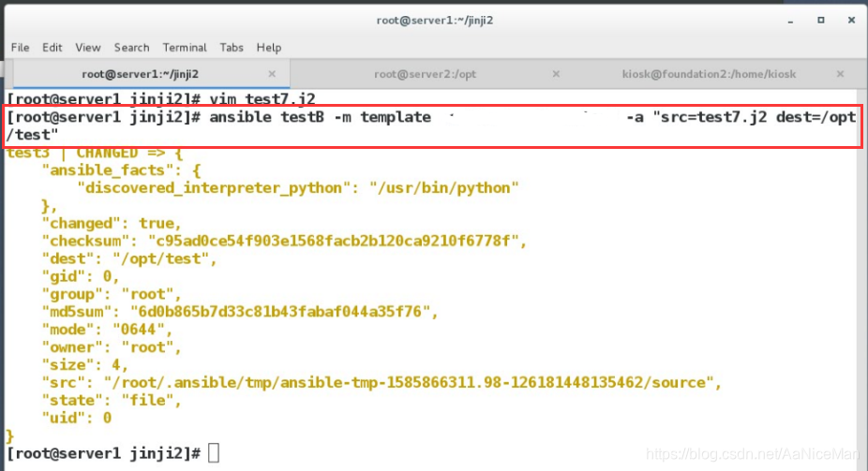Viewport: 868px width, 471px height.
Task: Open the Search menu
Action: 132,48
